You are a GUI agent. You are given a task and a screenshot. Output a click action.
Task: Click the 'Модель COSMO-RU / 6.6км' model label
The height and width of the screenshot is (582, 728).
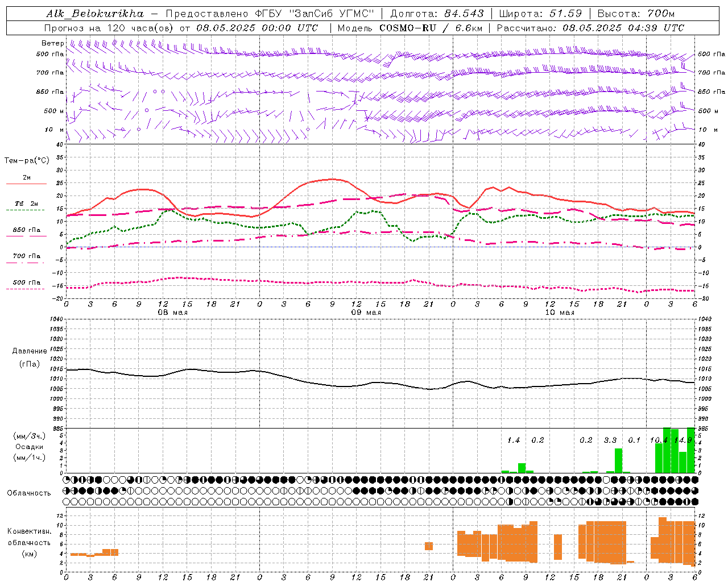pos(410,28)
